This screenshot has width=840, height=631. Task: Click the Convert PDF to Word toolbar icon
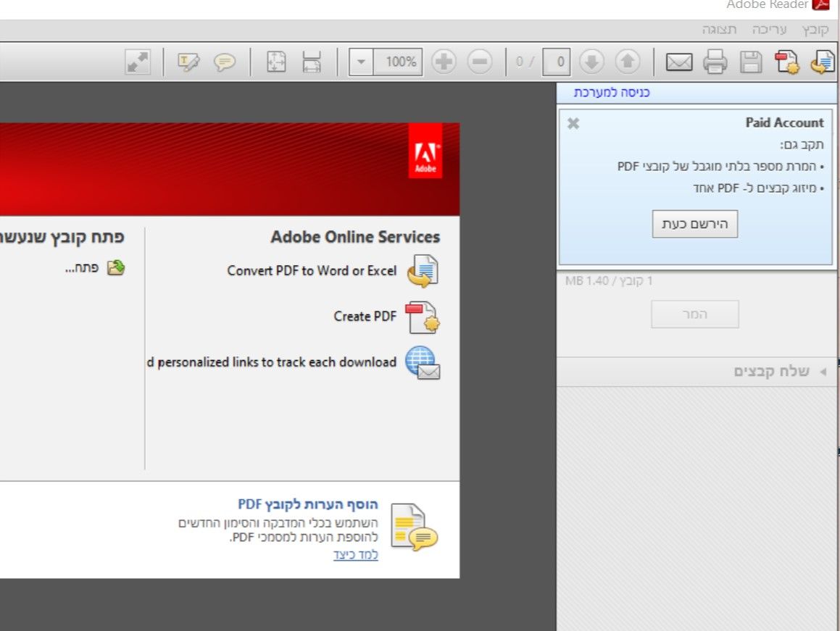pos(823,62)
